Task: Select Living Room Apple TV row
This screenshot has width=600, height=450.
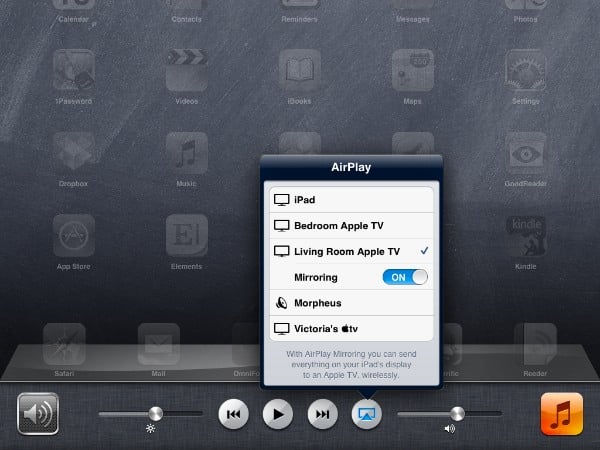Action: (351, 251)
